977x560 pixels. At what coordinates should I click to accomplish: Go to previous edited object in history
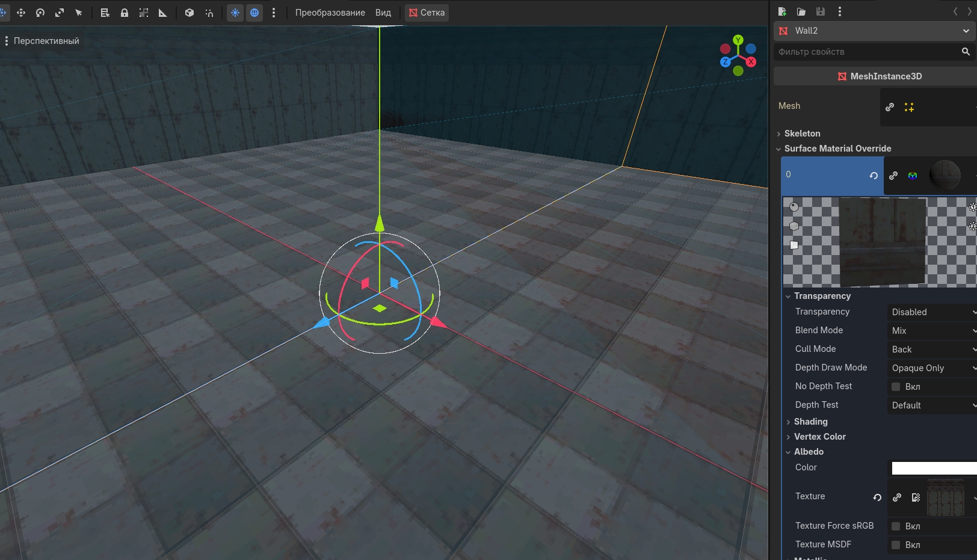coord(955,11)
